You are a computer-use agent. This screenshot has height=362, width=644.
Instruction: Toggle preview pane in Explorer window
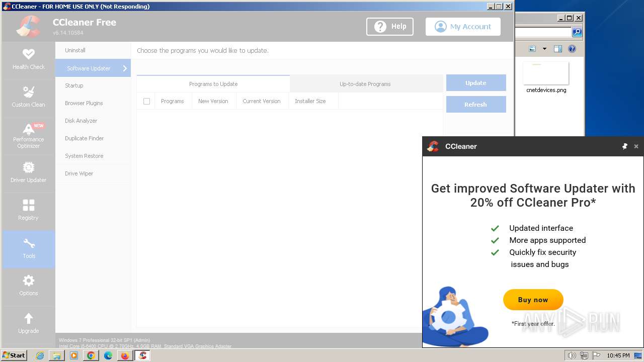(x=557, y=49)
